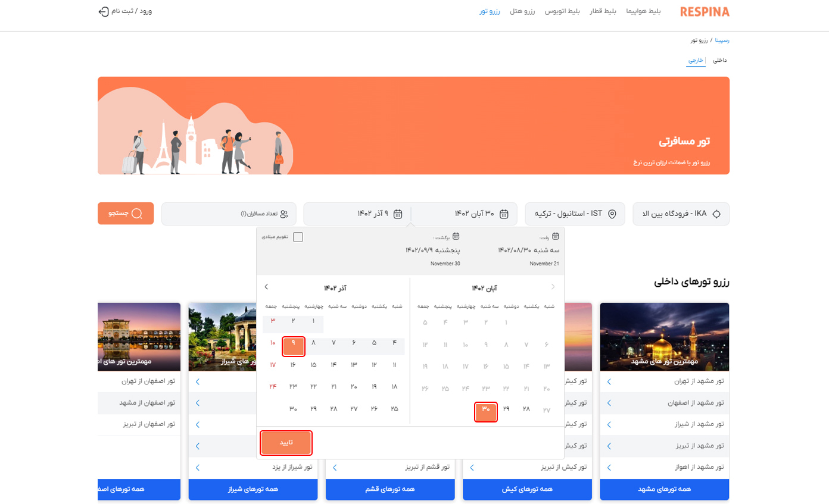The width and height of the screenshot is (829, 504).
Task: Select the خارجی tours tab
Action: click(696, 61)
